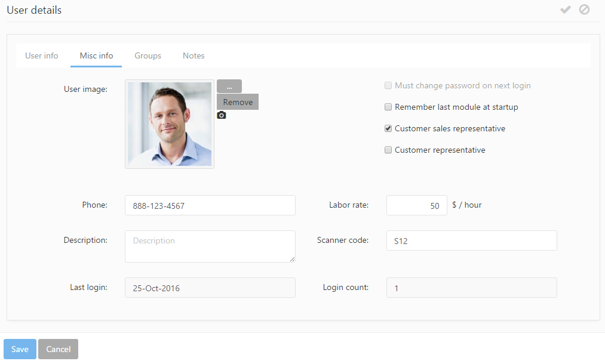Uncheck Customer sales representative checkbox
Viewport: 605px width, 364px height.
(388, 129)
